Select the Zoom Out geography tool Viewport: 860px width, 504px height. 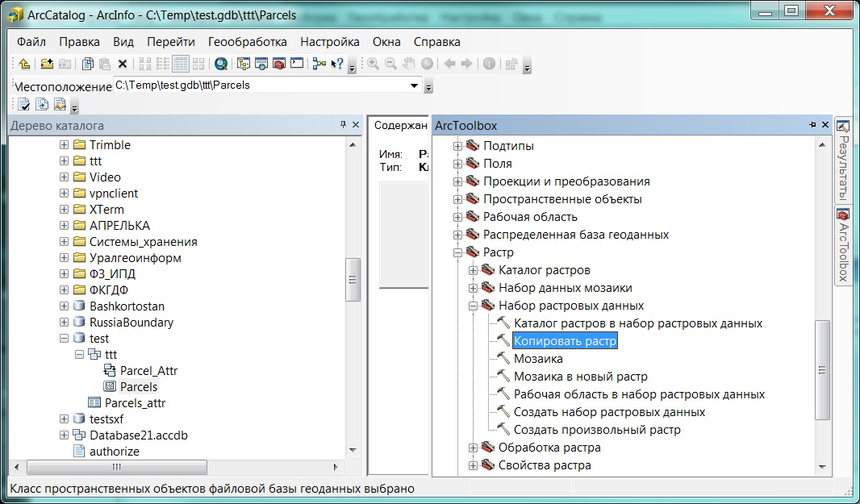pos(390,64)
